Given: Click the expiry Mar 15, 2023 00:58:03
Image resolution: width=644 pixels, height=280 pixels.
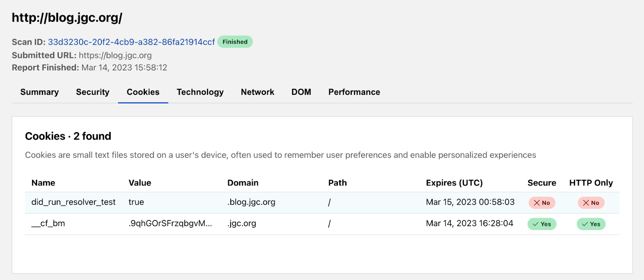Looking at the screenshot, I should (x=470, y=202).
